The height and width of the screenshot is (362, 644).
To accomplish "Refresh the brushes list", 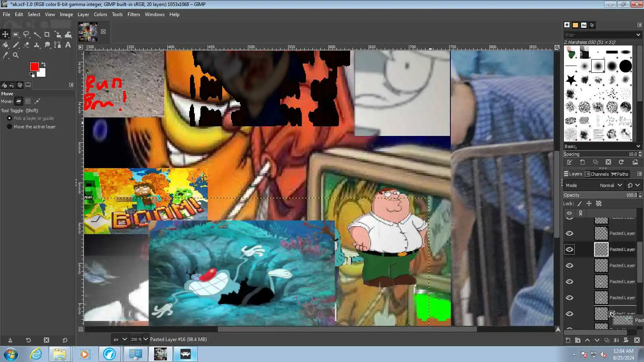I will [x=621, y=162].
